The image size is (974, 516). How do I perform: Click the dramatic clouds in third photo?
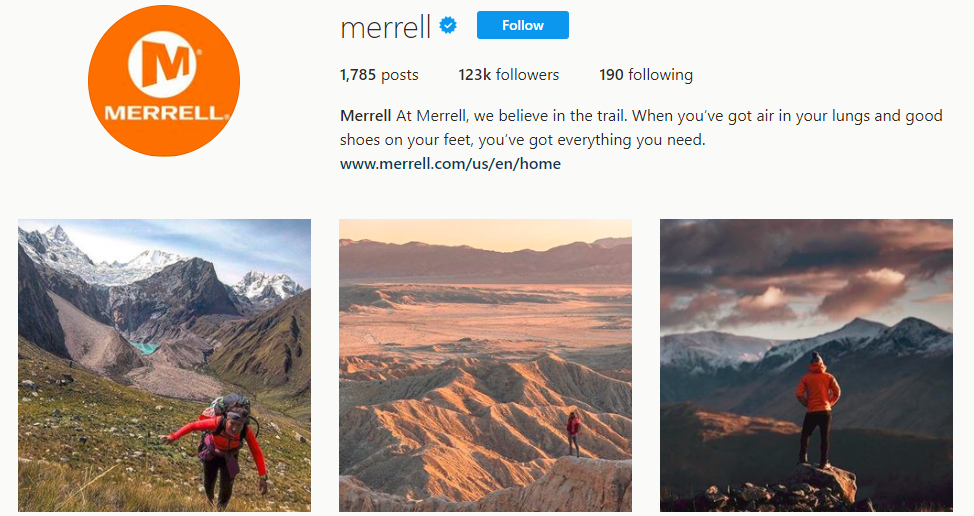[806, 273]
